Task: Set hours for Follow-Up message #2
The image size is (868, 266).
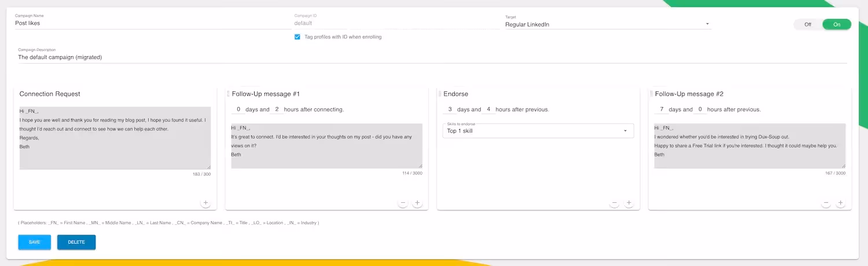Action: point(700,109)
